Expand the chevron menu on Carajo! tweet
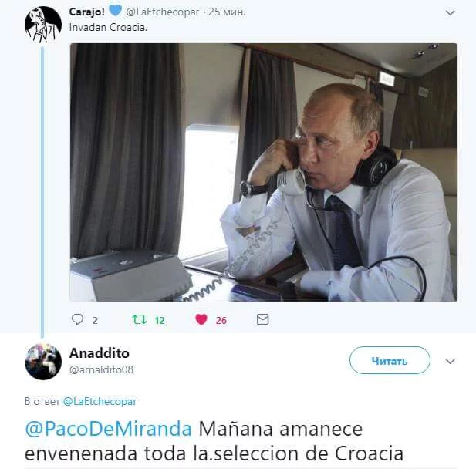 tap(450, 13)
